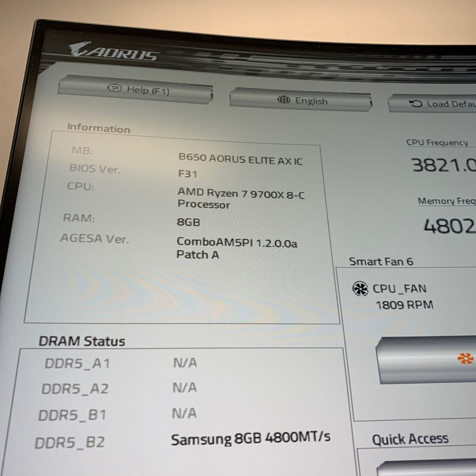This screenshot has width=476, height=476.
Task: Click the Samsung 8GB 4800MT/s entry
Action: (250, 439)
